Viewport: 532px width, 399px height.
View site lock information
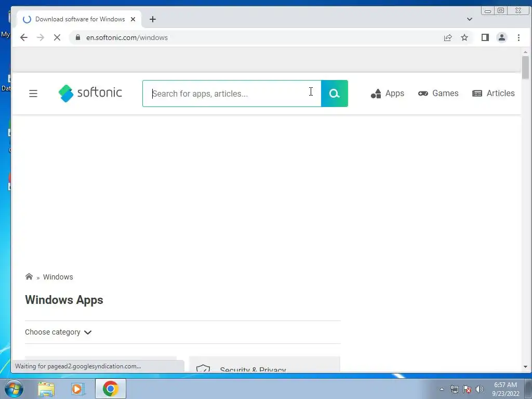point(78,37)
